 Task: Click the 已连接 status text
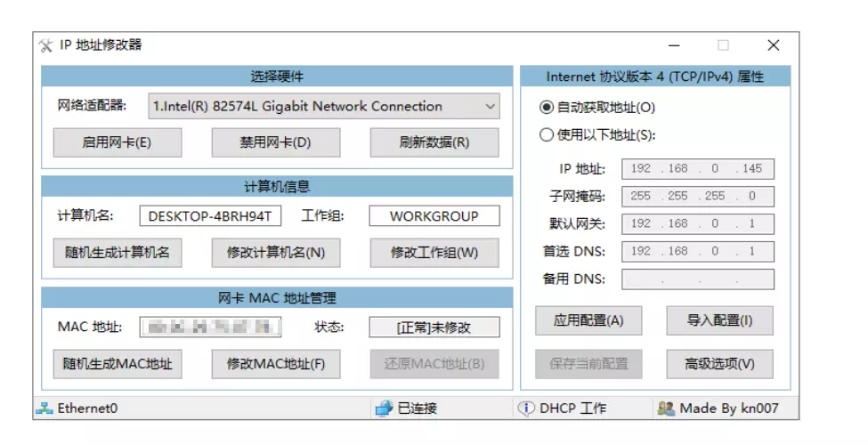click(418, 409)
